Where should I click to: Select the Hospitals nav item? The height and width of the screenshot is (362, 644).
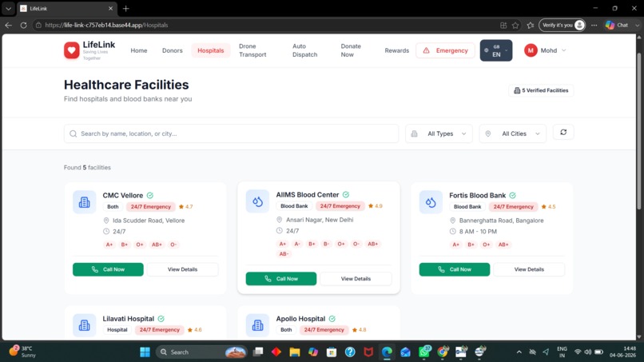211,50
